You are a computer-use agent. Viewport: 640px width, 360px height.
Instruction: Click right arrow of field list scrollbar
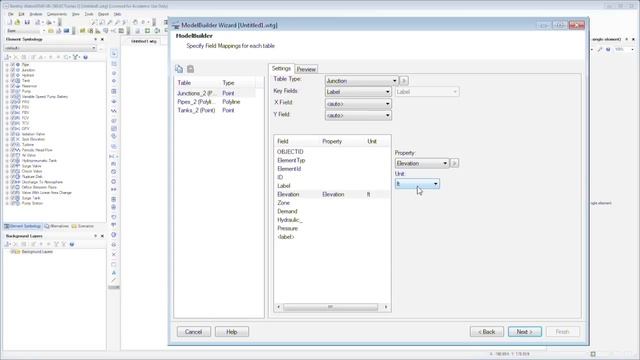[386, 307]
